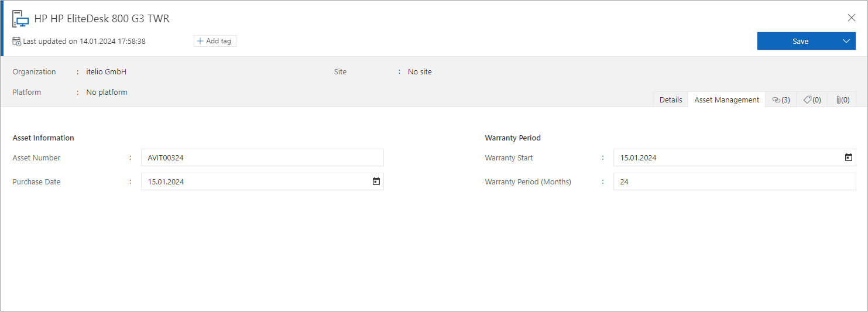This screenshot has width=868, height=312.
Task: Click the last-updated calendar clock icon
Action: click(x=17, y=42)
